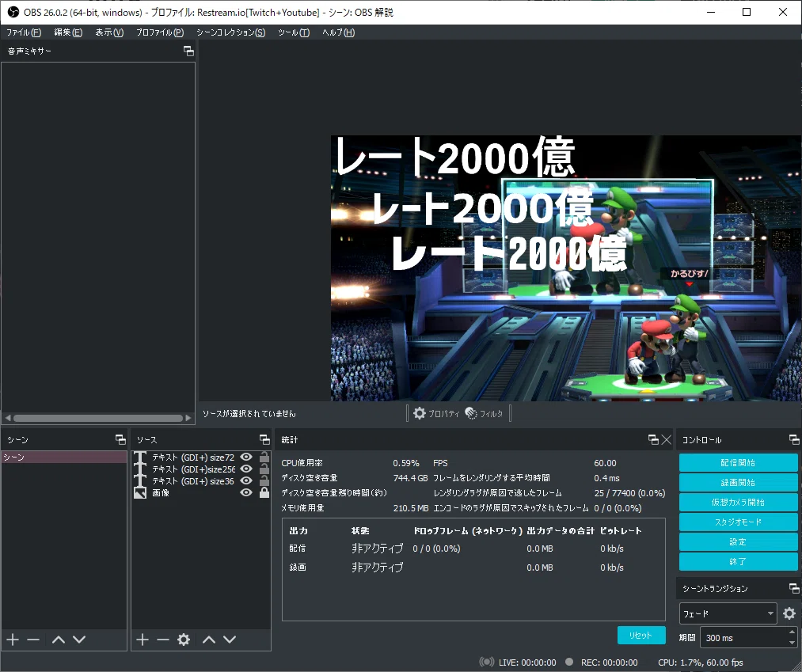Screen dimensions: 802x672
Task: Click 録画開始 to start recording
Action: pyautogui.click(x=738, y=482)
